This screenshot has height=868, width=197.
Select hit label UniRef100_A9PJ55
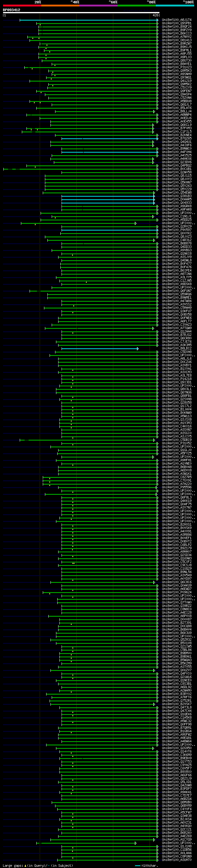(176, 54)
